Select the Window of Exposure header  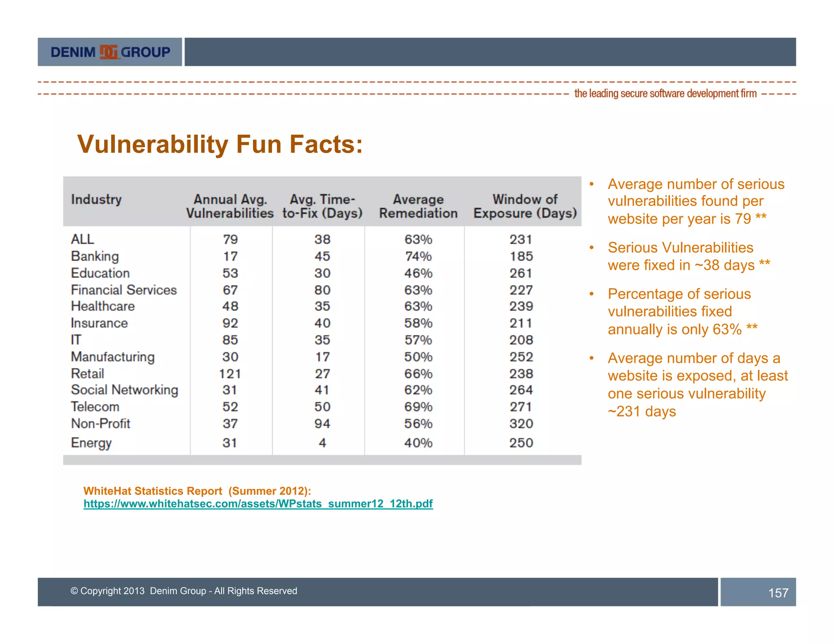[525, 206]
